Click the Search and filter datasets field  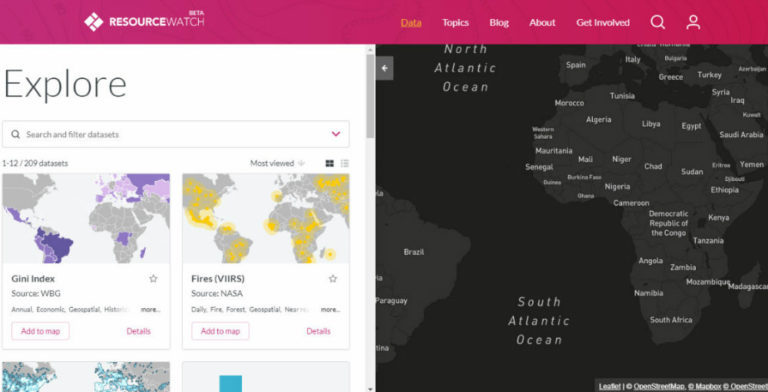pyautogui.click(x=176, y=134)
